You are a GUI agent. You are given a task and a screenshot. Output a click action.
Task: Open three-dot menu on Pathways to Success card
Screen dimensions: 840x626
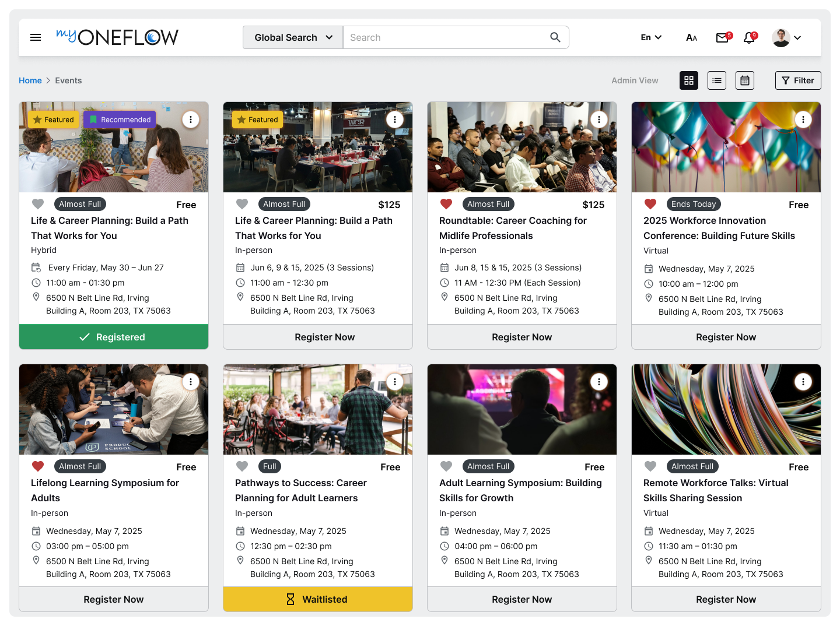395,382
